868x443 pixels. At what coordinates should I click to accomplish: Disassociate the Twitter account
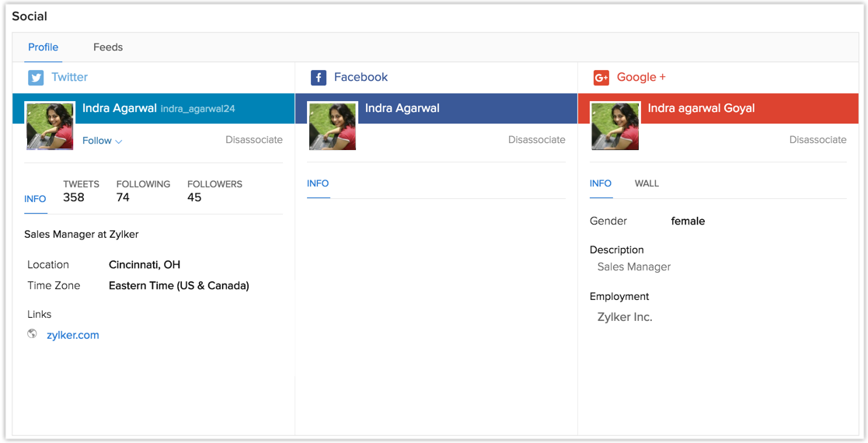(254, 140)
